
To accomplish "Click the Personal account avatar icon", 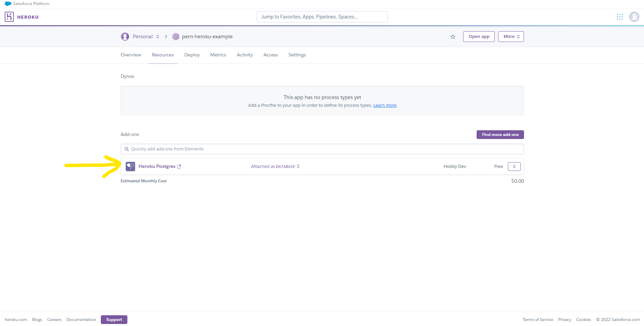I will coord(125,36).
